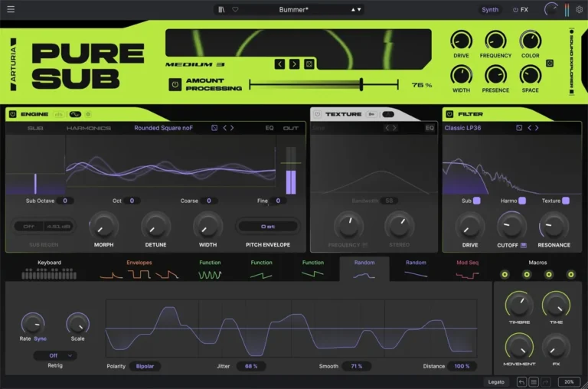
Task: Open the first Function tab
Action: (210, 270)
